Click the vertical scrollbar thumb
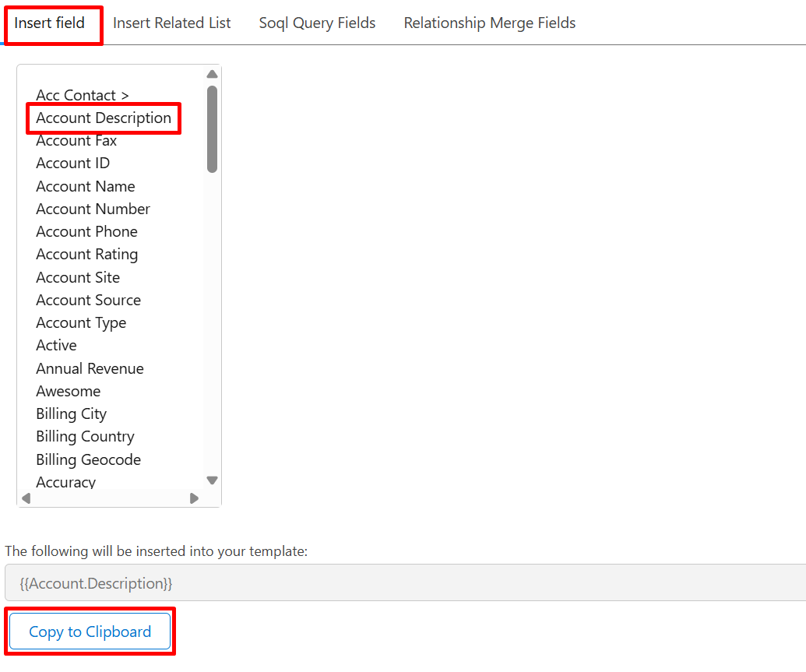806x672 pixels. coord(212,128)
